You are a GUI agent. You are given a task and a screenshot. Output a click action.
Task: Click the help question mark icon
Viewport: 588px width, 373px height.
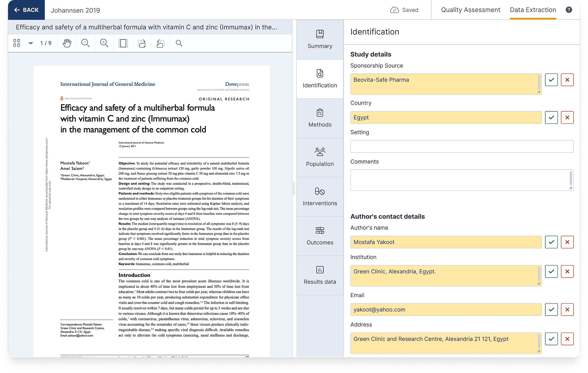point(569,10)
